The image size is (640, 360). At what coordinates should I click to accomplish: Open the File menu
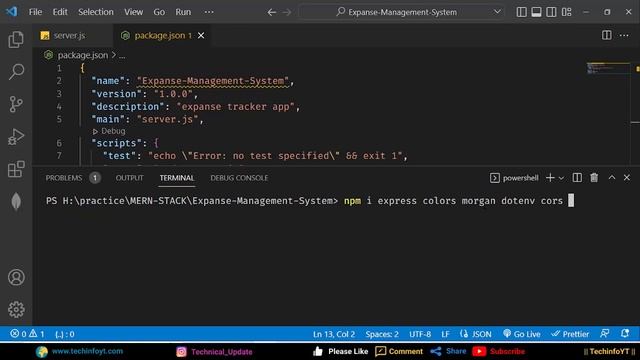36,12
